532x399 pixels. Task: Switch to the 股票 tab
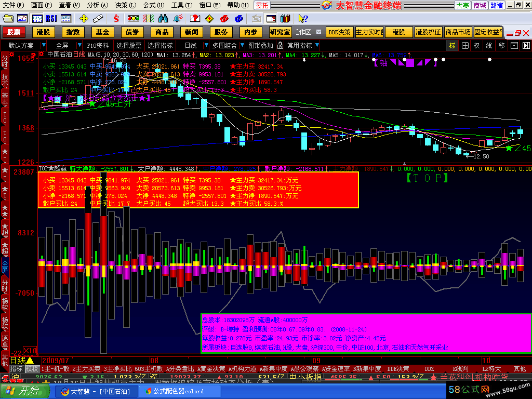[x=14, y=32]
